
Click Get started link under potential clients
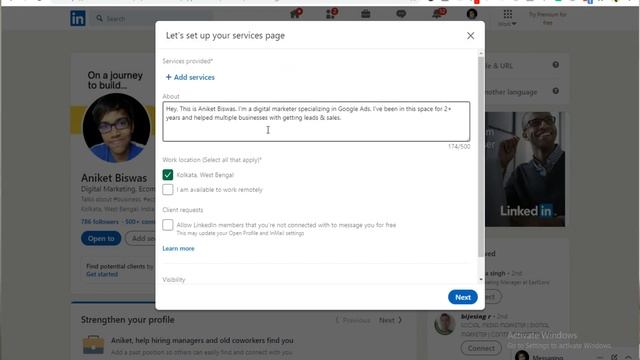point(102,274)
